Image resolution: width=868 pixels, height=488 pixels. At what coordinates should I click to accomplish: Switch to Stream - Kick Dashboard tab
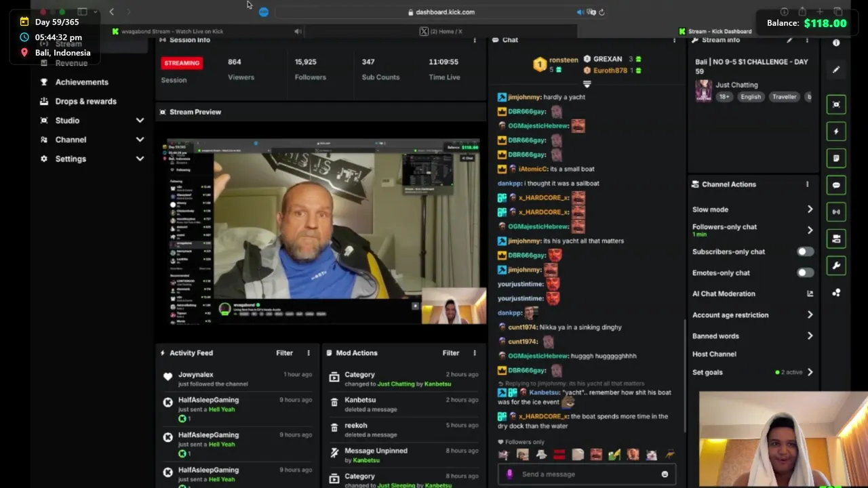(715, 31)
